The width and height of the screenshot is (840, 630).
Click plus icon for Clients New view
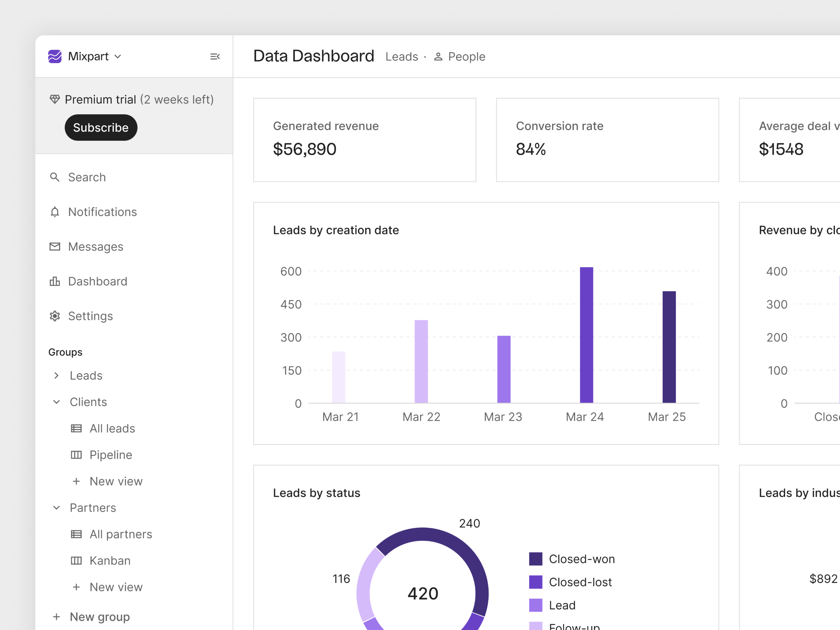(76, 482)
